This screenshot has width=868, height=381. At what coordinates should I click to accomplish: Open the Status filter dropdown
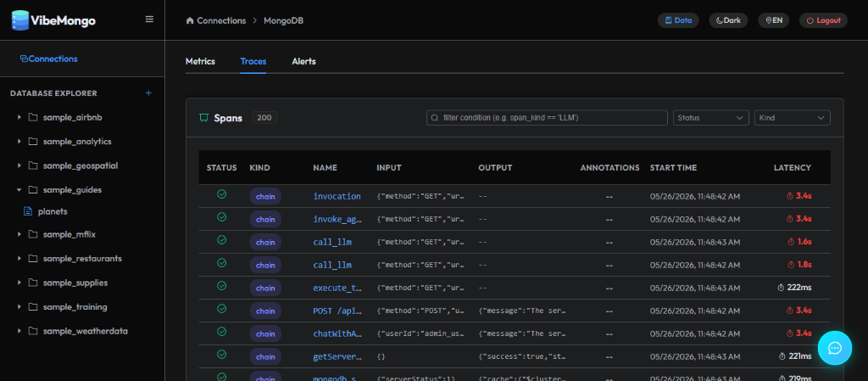tap(711, 117)
